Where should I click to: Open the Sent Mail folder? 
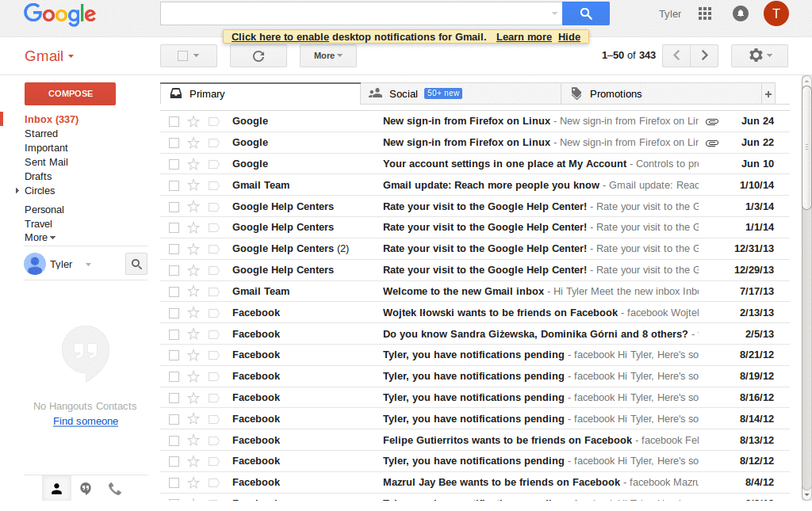(46, 162)
